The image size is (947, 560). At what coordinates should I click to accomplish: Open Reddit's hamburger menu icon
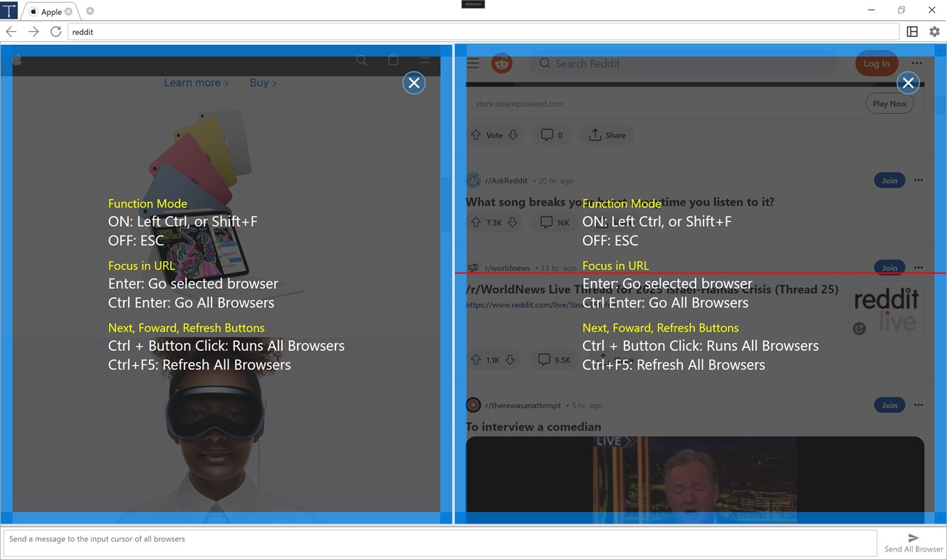point(472,63)
